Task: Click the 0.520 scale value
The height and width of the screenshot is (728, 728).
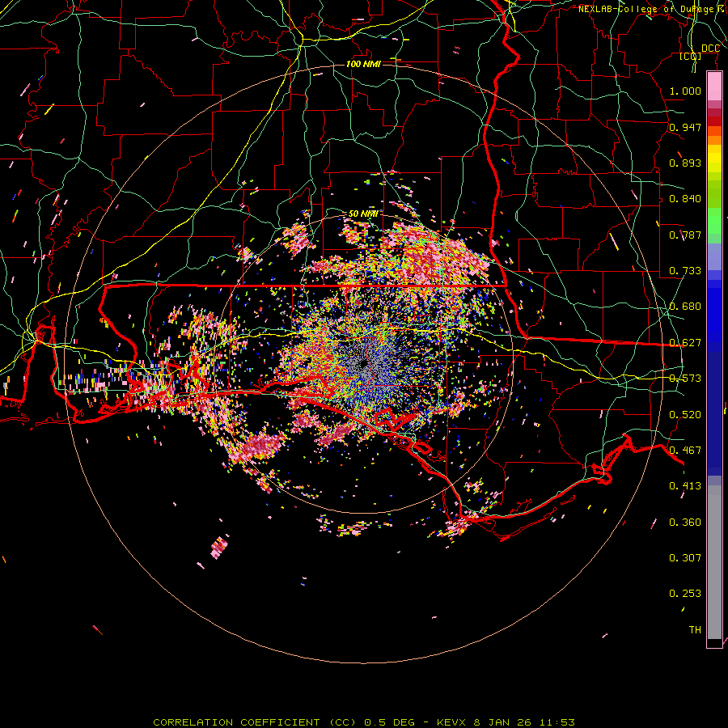Action: (685, 414)
